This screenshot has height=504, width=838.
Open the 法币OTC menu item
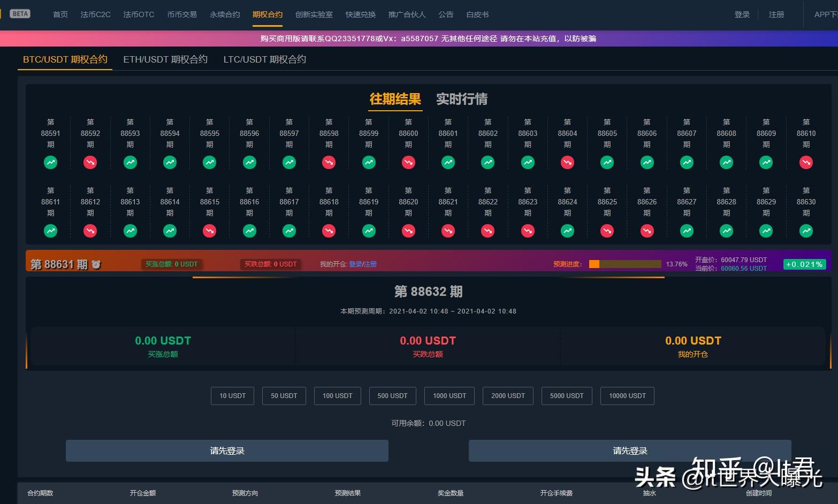(x=139, y=14)
